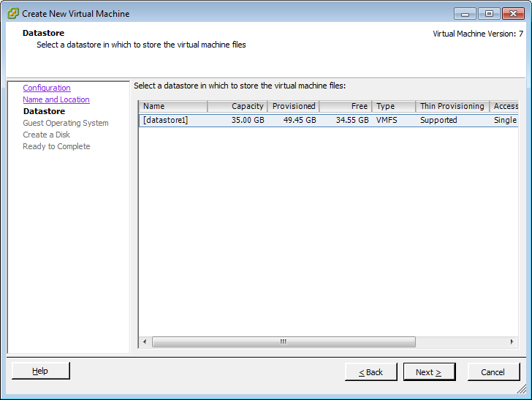532x400 pixels.
Task: Open Help for the wizard
Action: coord(40,371)
